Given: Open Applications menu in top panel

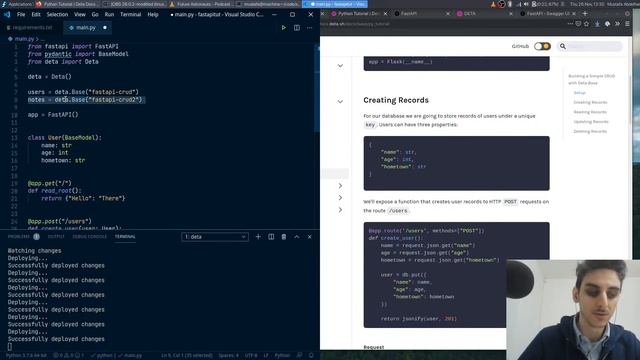Looking at the screenshot, I should [18, 4].
